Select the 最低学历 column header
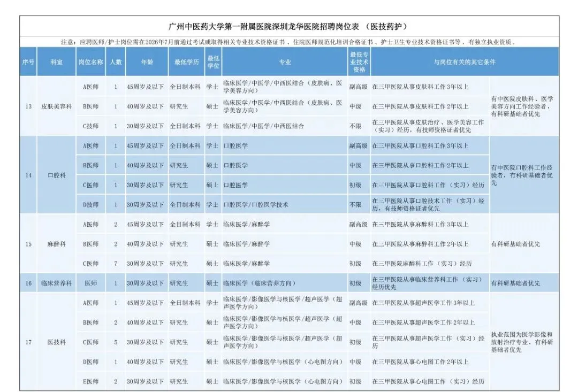 [187, 62]
